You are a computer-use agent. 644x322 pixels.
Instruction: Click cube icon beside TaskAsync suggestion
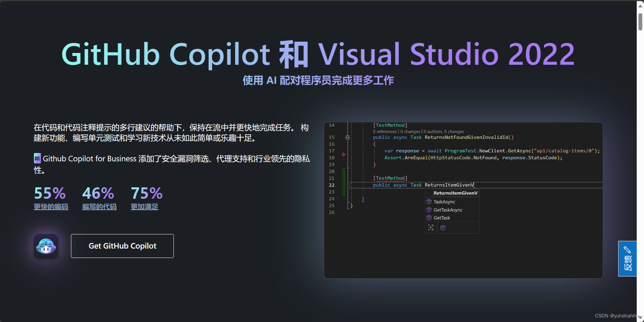click(x=429, y=202)
